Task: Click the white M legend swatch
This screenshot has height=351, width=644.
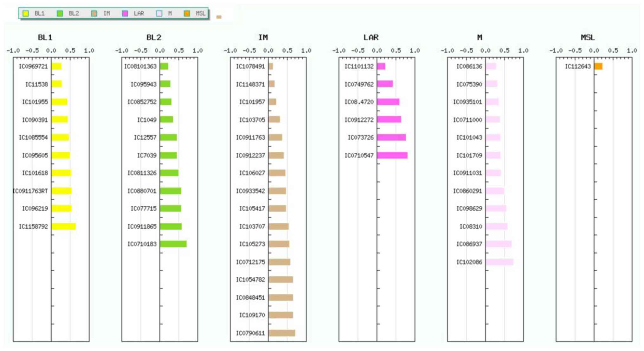Action: (159, 13)
